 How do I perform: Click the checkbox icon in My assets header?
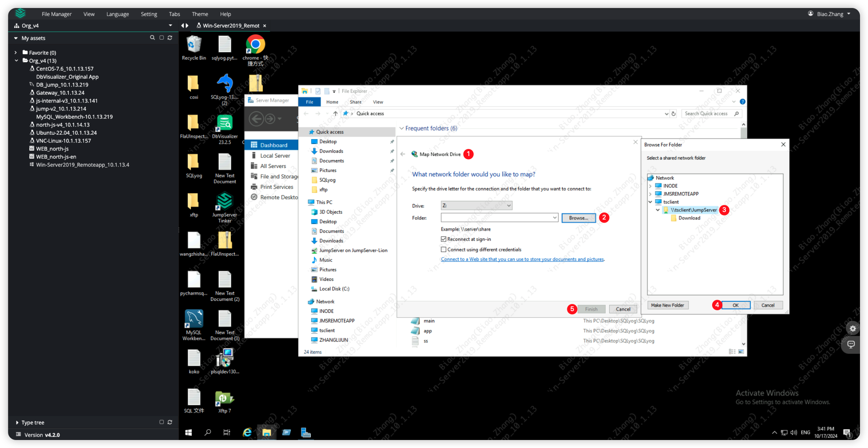(162, 38)
